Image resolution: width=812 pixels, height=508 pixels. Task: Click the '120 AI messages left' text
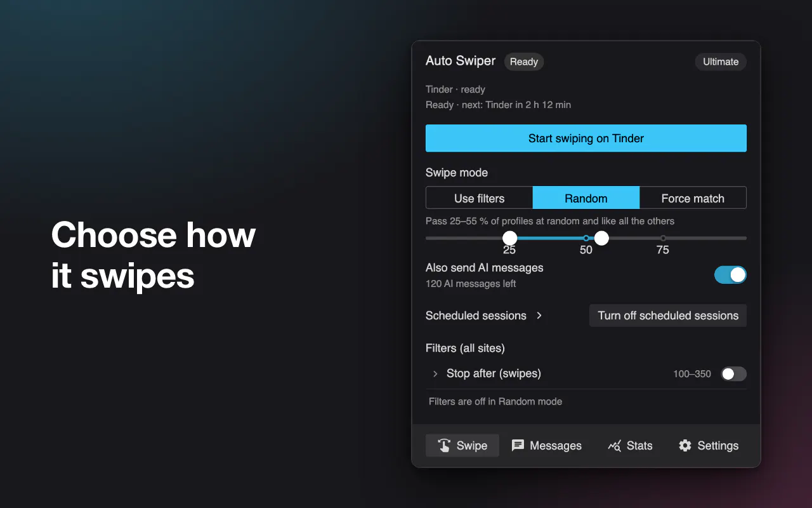click(471, 284)
